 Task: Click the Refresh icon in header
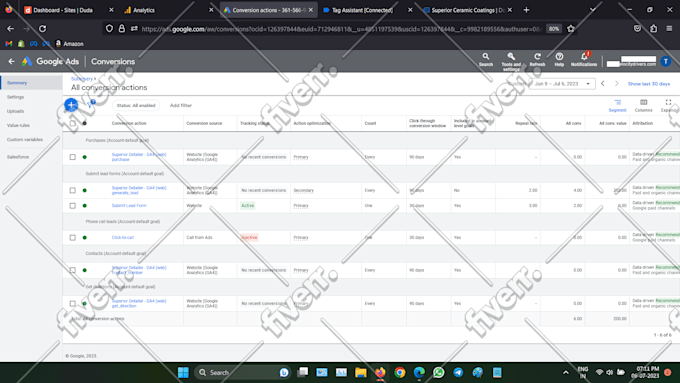537,59
